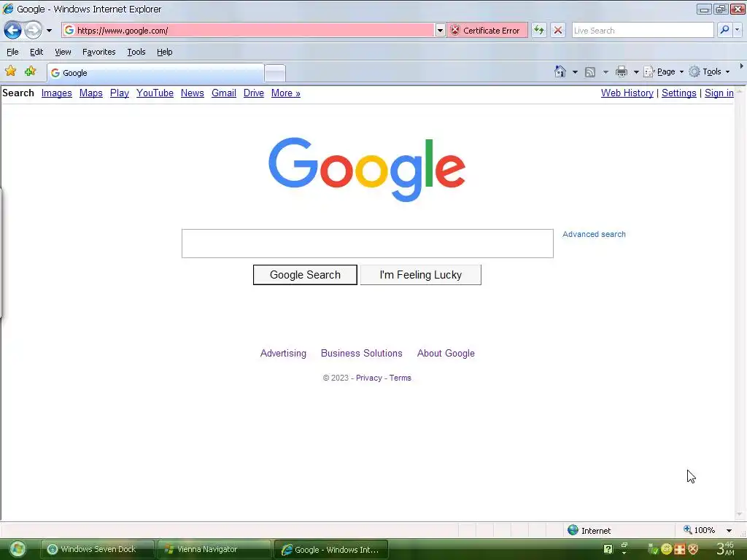This screenshot has height=560, width=747.
Task: Open the About Google link
Action: click(x=446, y=354)
